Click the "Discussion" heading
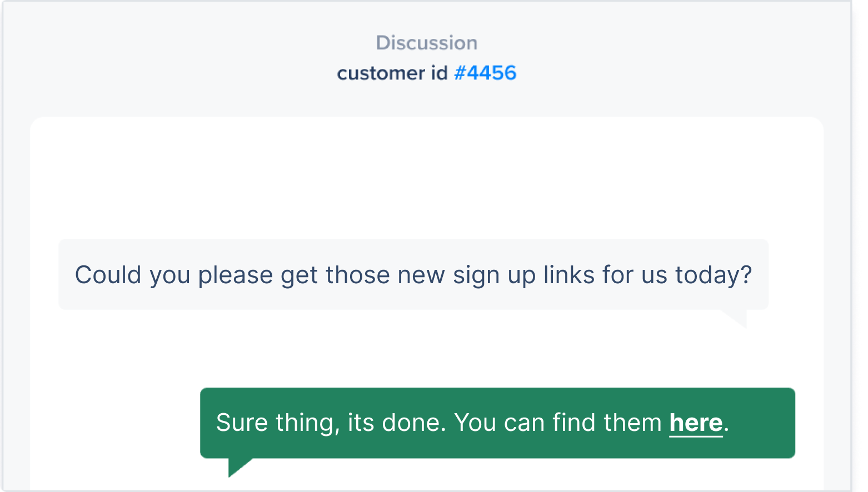868x492 pixels. pos(426,43)
